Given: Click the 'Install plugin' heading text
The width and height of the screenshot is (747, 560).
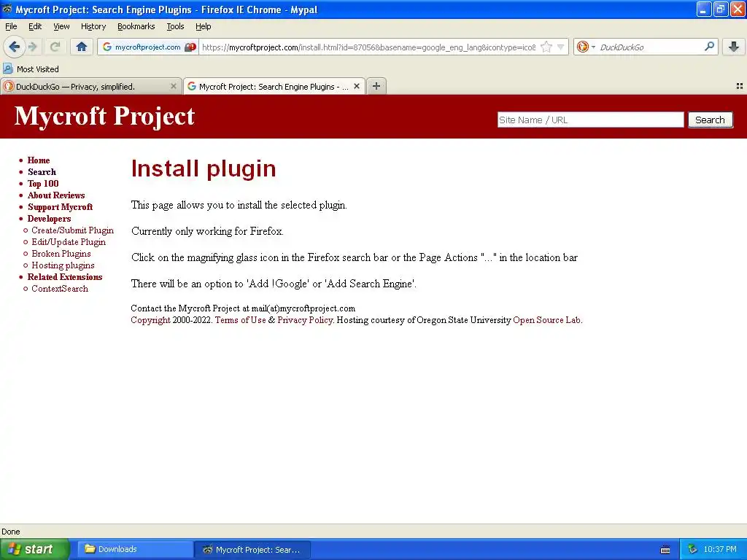Looking at the screenshot, I should (x=204, y=168).
